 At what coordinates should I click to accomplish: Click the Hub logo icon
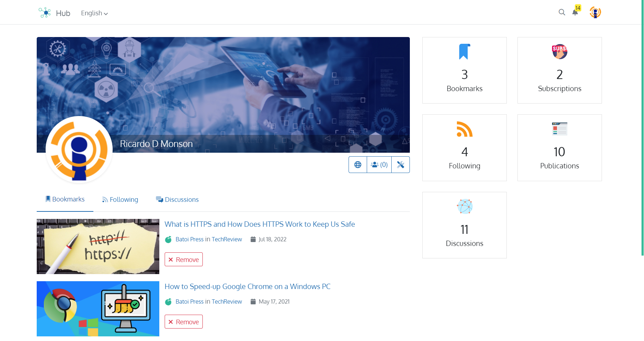[x=45, y=13]
